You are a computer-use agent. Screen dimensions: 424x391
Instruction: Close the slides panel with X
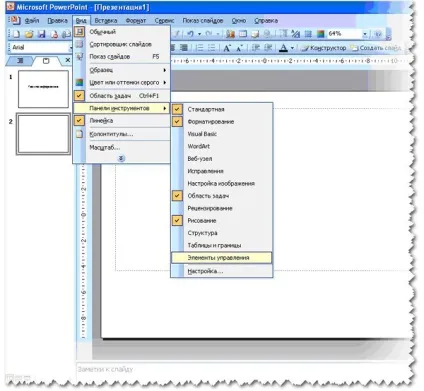(x=68, y=60)
